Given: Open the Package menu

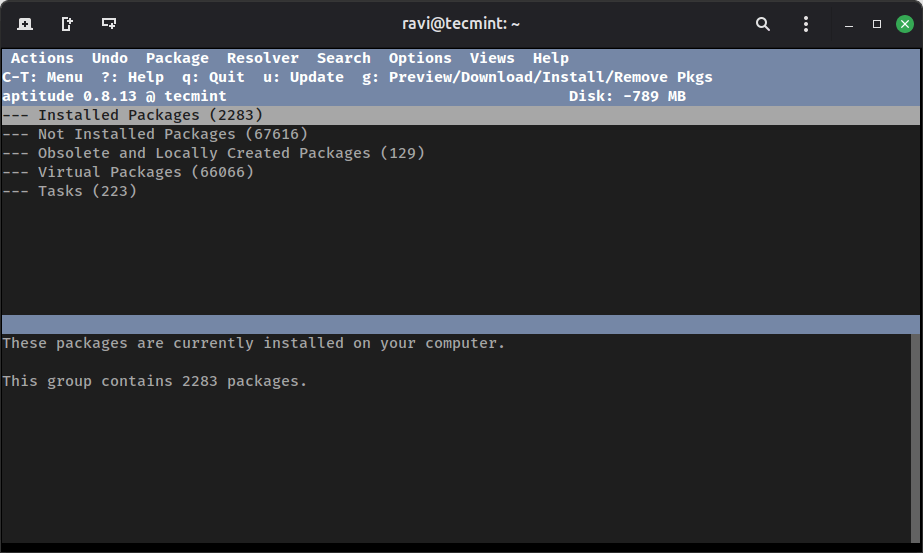Looking at the screenshot, I should point(177,58).
